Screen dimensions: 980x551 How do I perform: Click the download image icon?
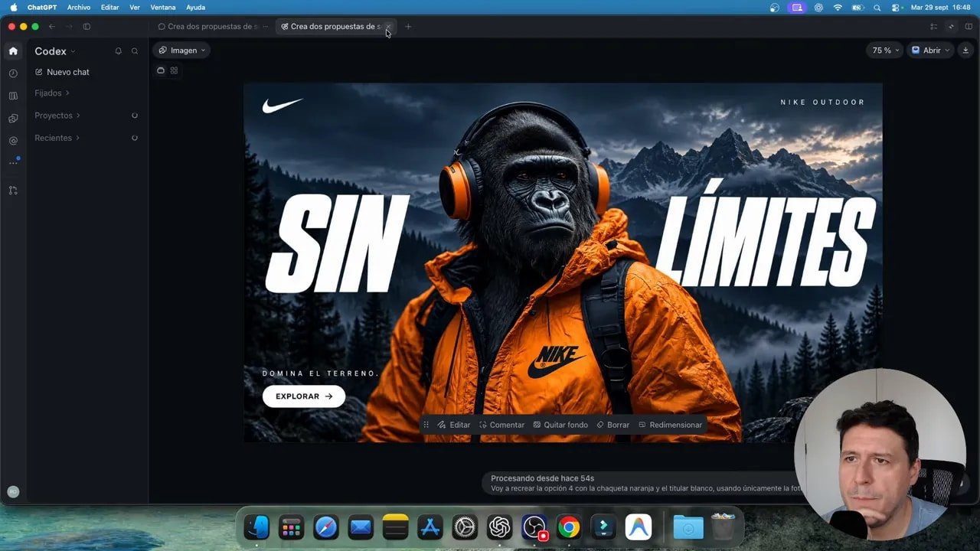click(965, 51)
